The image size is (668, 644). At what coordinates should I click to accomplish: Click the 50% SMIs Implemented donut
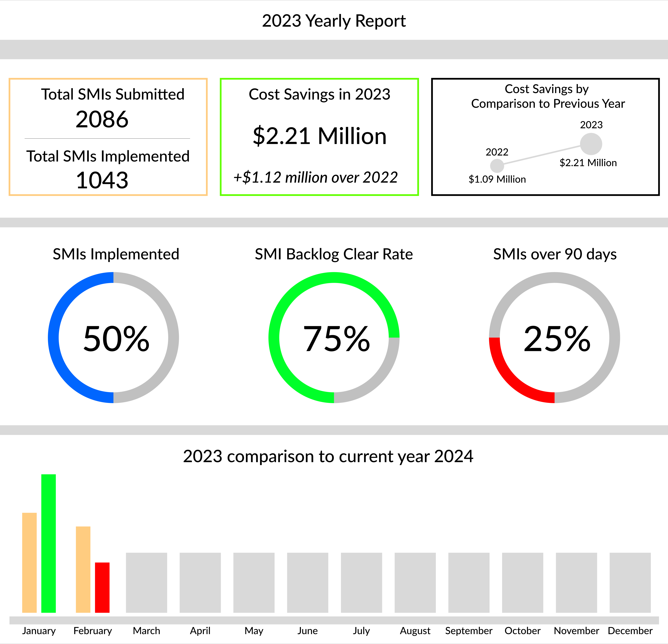[x=113, y=337]
